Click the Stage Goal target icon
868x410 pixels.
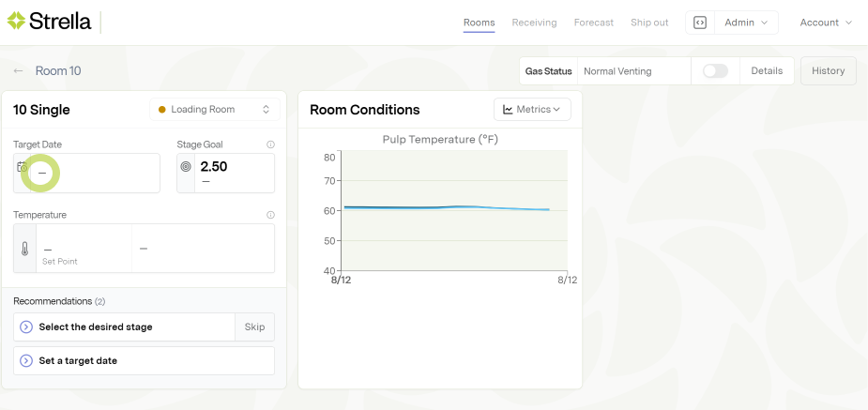point(186,167)
